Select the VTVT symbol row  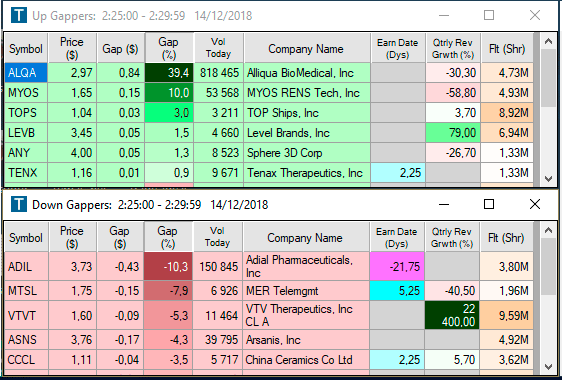[26, 315]
